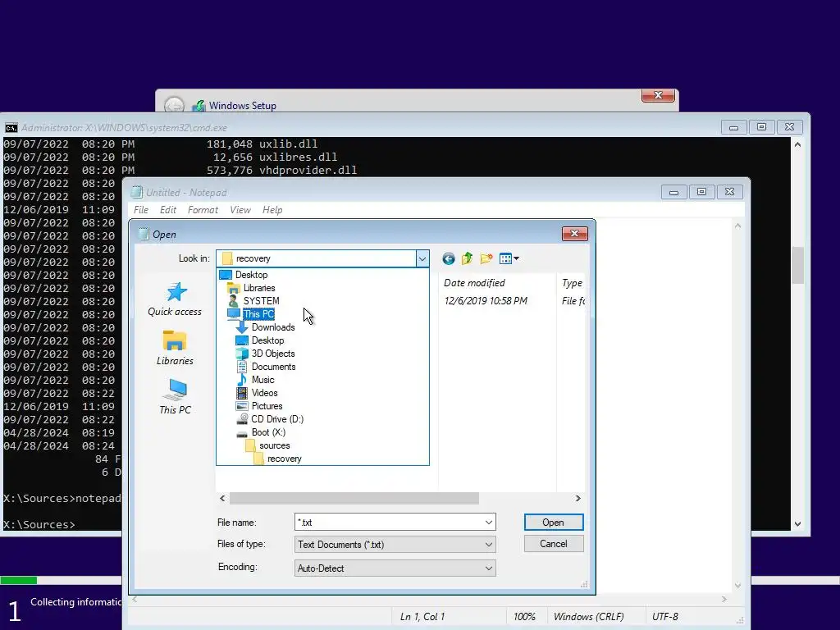The height and width of the screenshot is (630, 840).
Task: Click the Up One Level folder icon
Action: click(467, 258)
